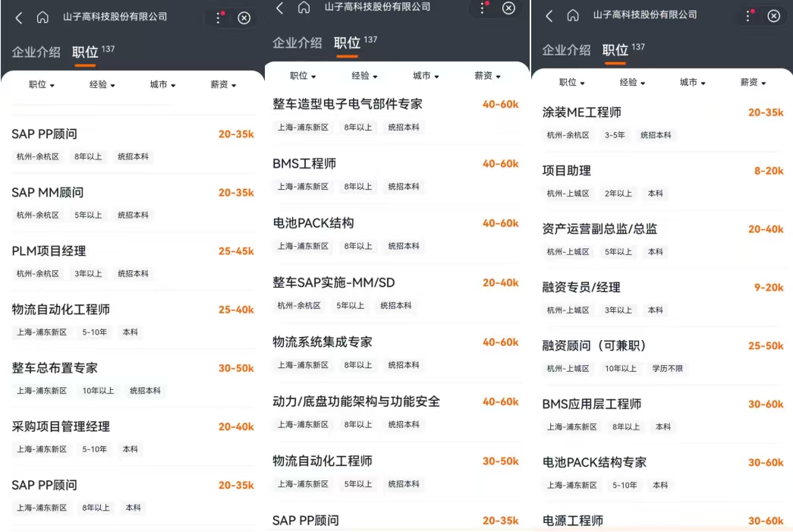793x532 pixels.
Task: Open the three-dot menu in the right panel
Action: 748,16
